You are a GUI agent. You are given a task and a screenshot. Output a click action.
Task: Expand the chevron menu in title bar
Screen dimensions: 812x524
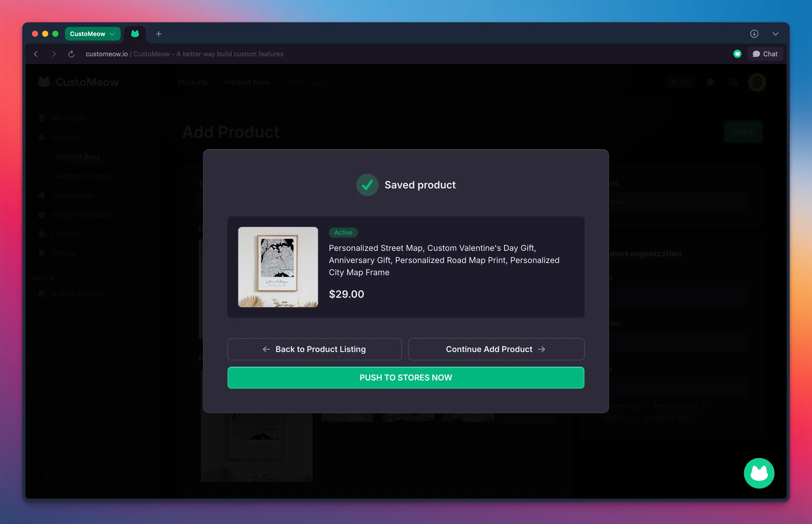click(x=775, y=34)
